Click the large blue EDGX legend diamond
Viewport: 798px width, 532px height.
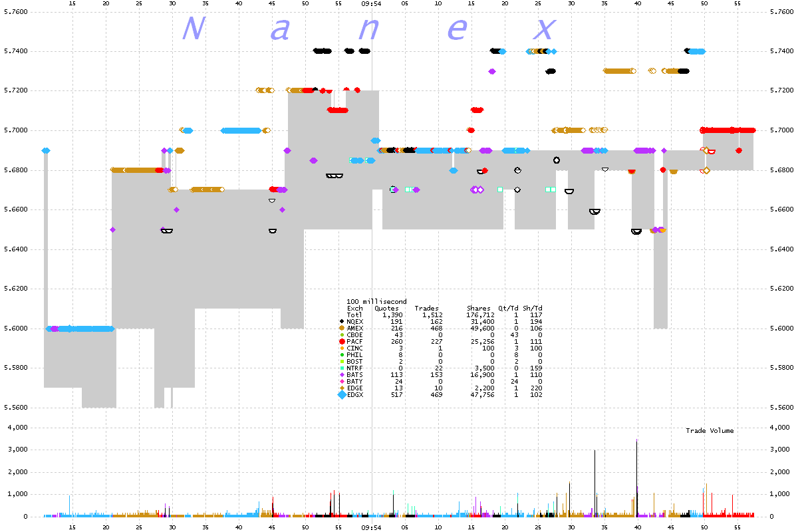click(342, 394)
